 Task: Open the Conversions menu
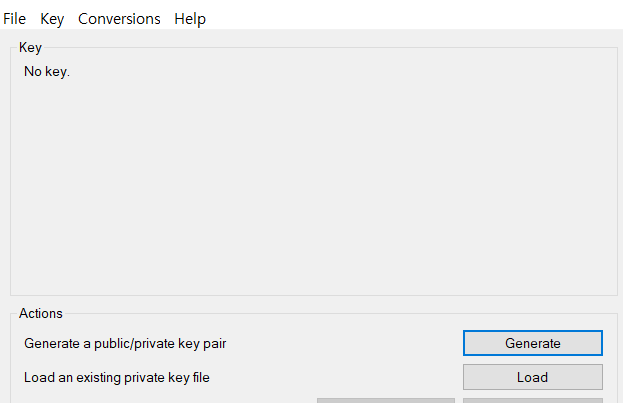(x=119, y=19)
